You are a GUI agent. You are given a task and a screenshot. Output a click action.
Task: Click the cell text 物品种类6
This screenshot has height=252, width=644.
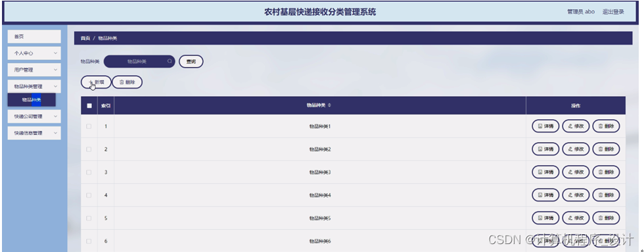click(x=320, y=241)
